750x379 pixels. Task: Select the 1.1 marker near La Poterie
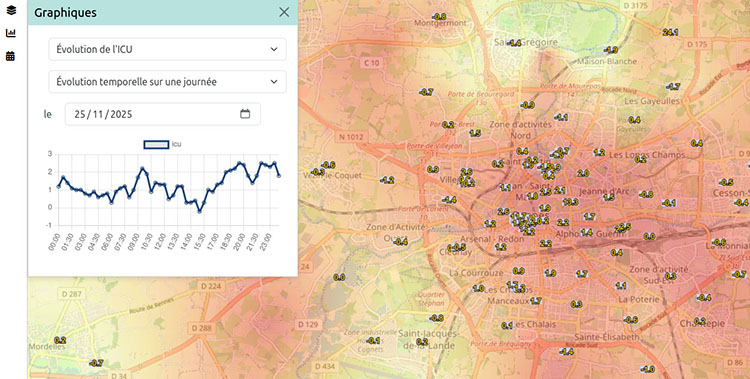[621, 286]
